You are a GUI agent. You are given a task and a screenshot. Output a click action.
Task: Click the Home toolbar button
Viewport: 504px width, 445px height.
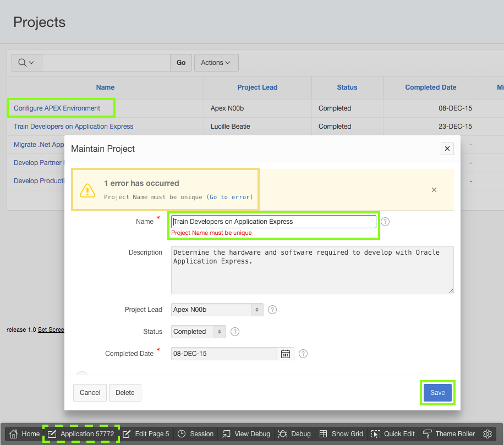point(25,434)
